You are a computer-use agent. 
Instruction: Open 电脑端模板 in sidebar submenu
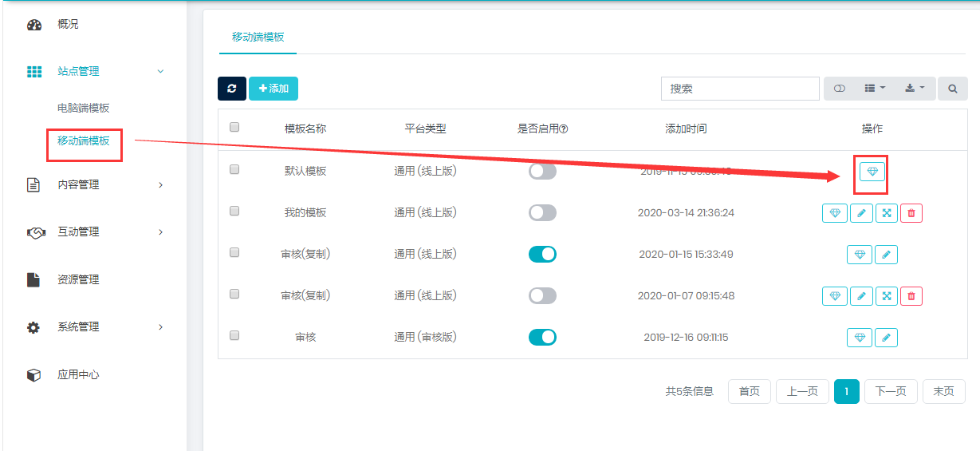click(x=84, y=109)
